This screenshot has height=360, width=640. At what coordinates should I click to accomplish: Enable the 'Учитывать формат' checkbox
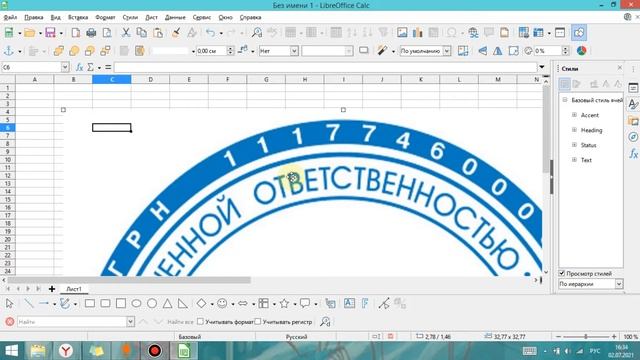tap(200, 322)
